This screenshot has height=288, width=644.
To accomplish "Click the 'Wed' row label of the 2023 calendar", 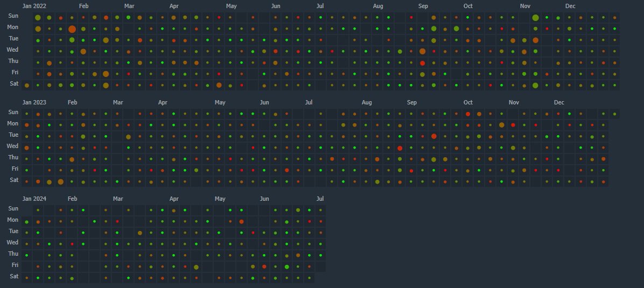I will (x=12, y=146).
